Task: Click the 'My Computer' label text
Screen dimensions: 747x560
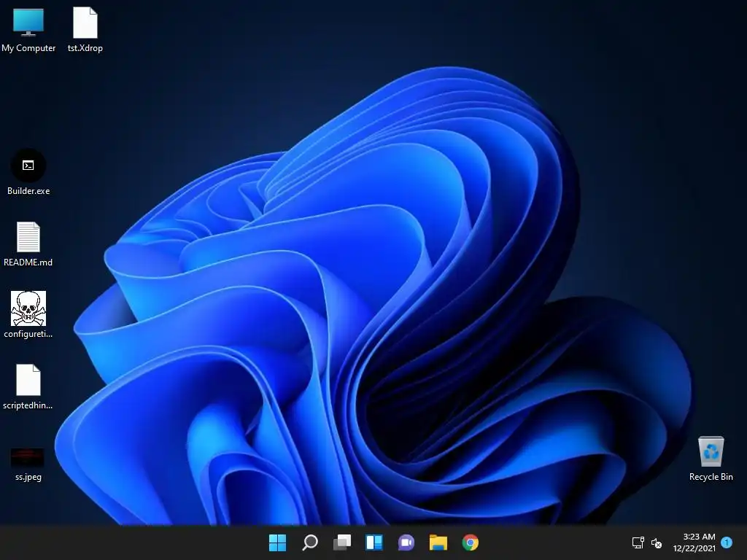Action: [x=28, y=48]
